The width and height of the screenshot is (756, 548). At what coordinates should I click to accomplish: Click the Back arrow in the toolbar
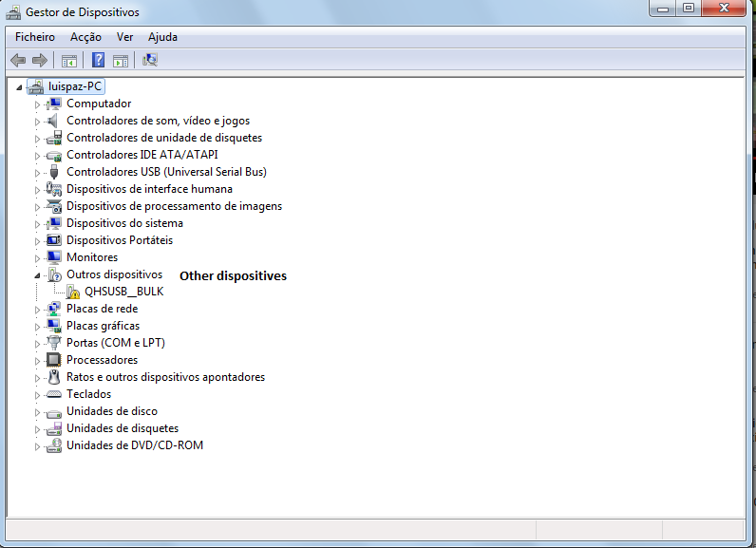click(x=18, y=61)
